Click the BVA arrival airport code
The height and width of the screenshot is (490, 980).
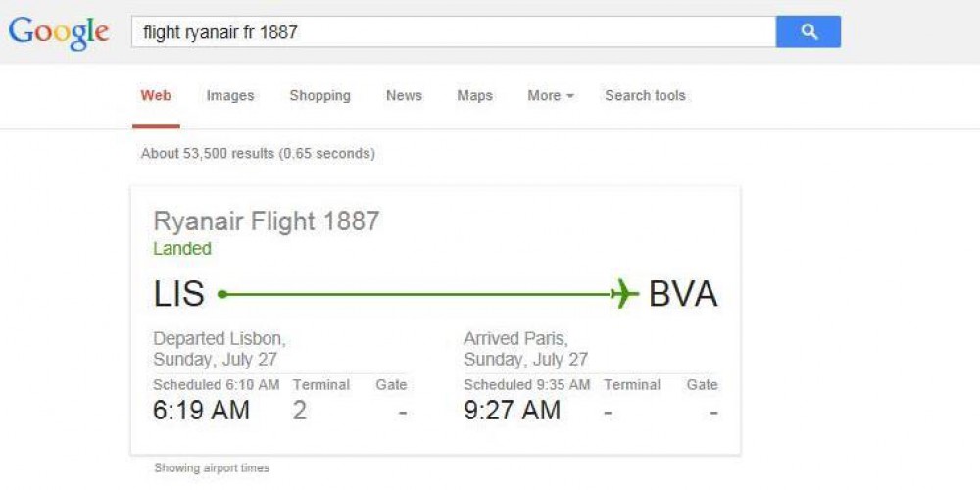(683, 294)
